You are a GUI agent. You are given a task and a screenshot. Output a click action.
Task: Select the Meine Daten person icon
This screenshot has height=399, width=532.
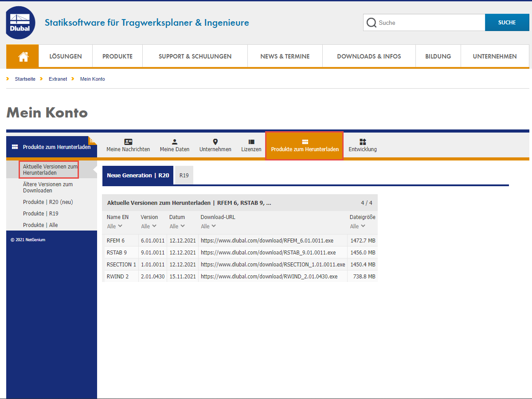click(x=175, y=143)
